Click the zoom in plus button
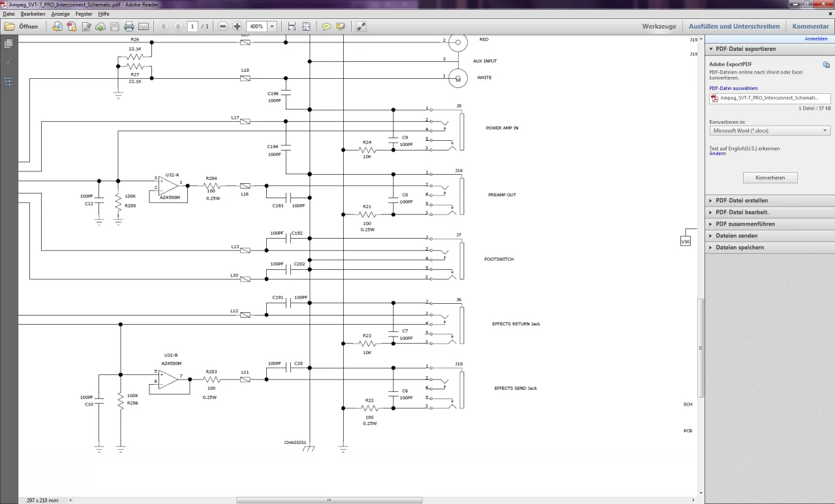This screenshot has height=504, width=835. (x=237, y=27)
